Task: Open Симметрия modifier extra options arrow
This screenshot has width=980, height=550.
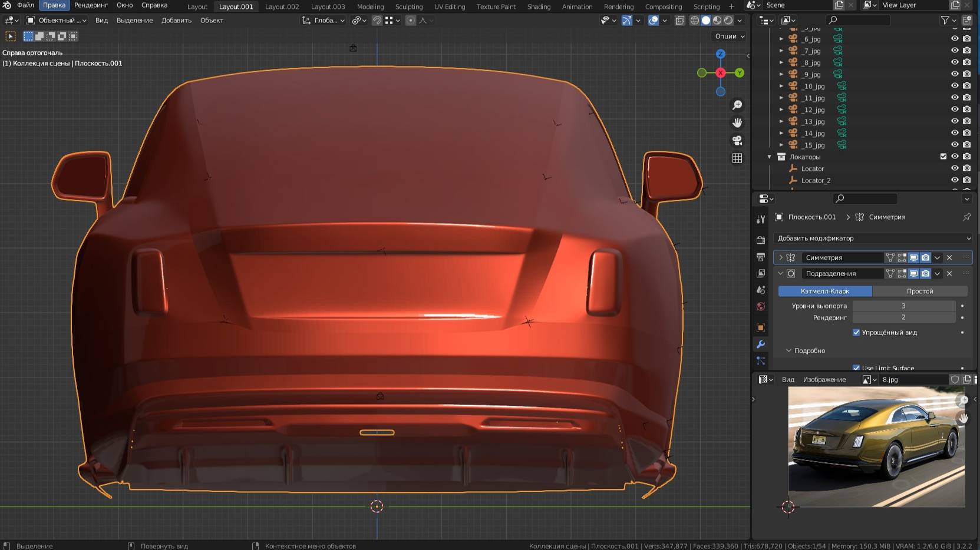Action: point(937,257)
